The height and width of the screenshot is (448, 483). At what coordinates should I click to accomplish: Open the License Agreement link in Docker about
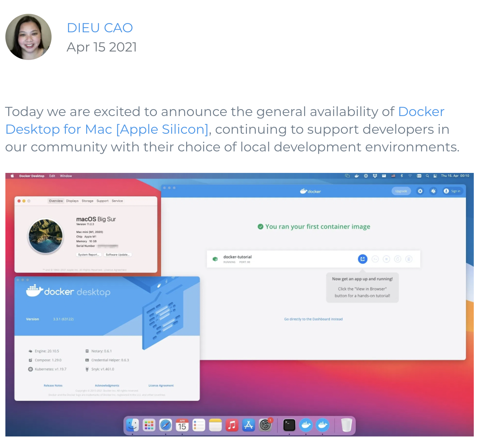[x=161, y=385]
